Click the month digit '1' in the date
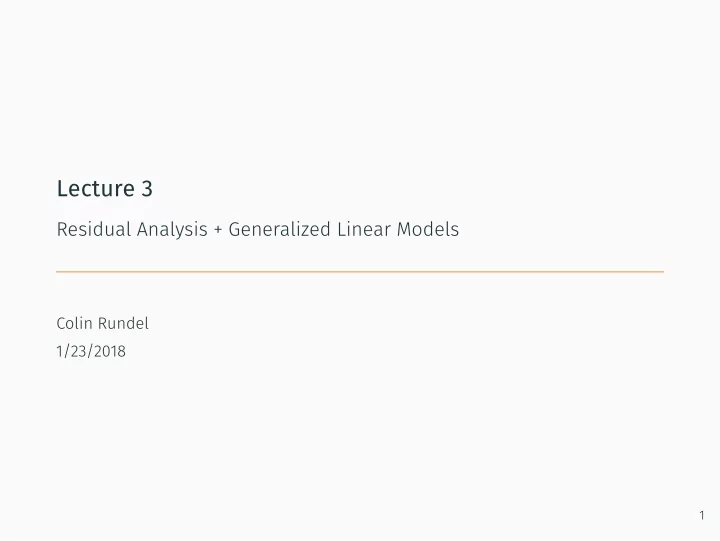The width and height of the screenshot is (720, 541). [x=59, y=351]
